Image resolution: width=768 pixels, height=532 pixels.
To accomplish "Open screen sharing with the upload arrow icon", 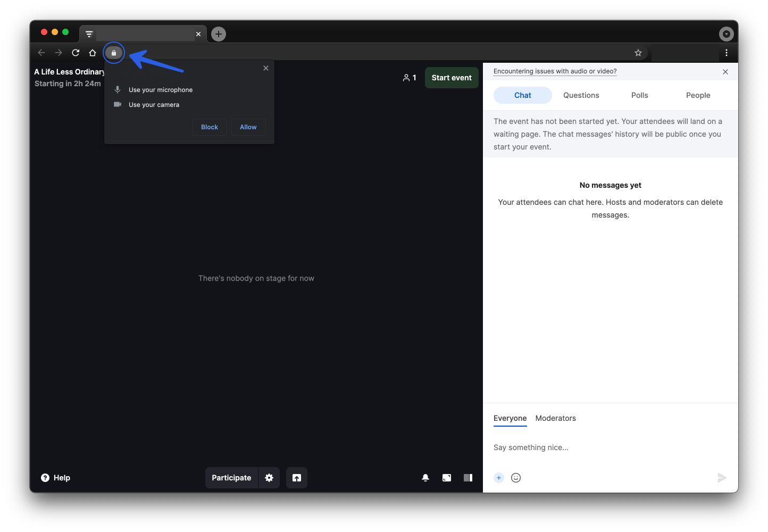I will pos(297,477).
